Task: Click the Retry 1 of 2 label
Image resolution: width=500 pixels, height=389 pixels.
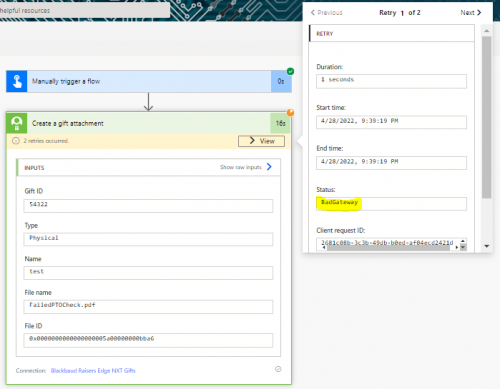Action: click(400, 13)
